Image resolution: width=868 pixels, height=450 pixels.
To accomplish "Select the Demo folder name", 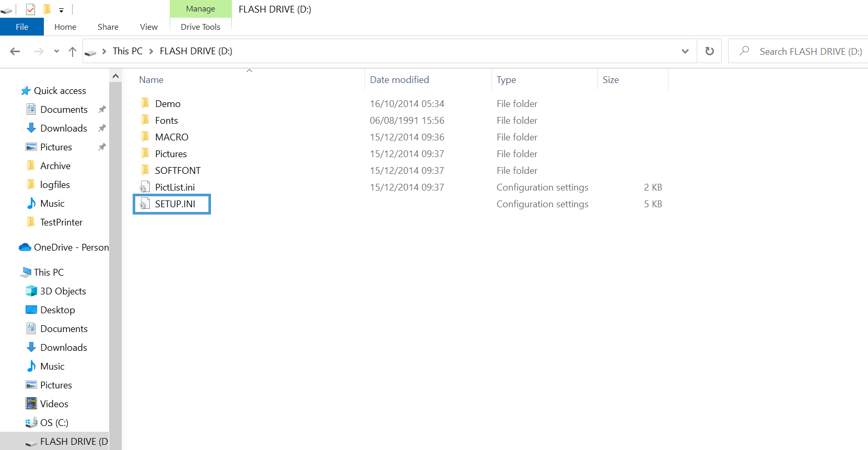I will (168, 104).
